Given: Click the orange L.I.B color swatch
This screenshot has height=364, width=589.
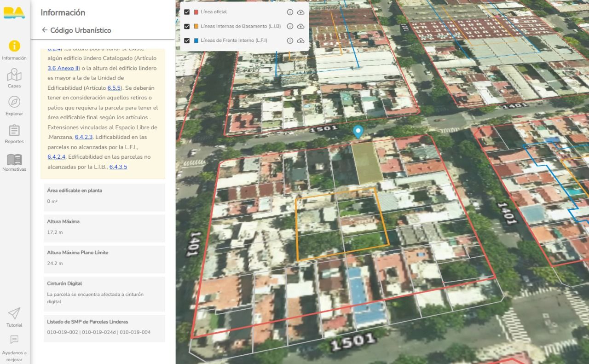Looking at the screenshot, I should (x=197, y=26).
